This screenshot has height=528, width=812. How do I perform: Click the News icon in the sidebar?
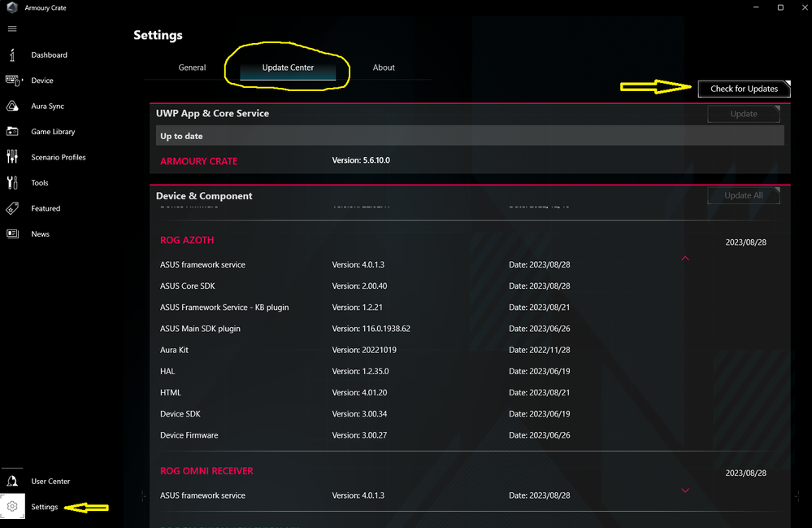pos(12,233)
